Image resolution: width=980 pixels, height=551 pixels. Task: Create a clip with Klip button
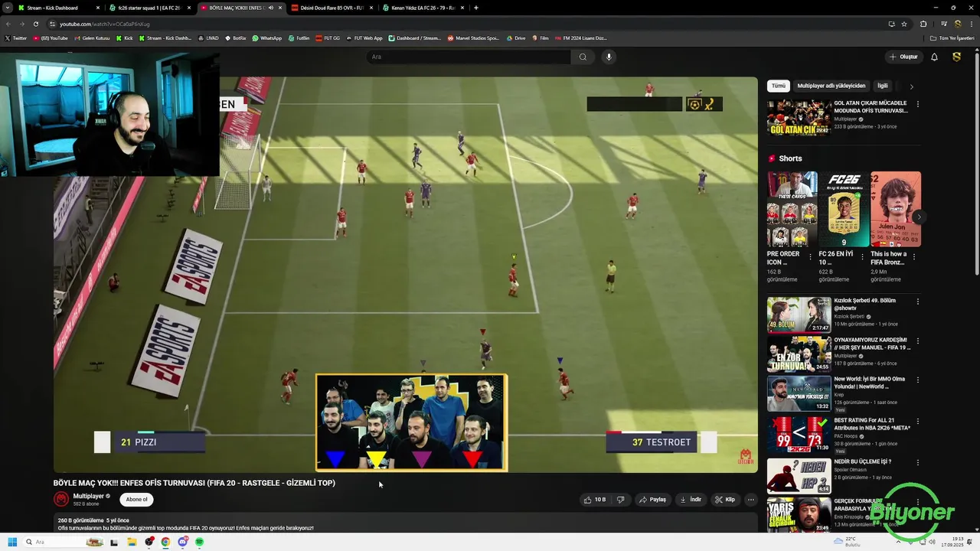pyautogui.click(x=725, y=500)
